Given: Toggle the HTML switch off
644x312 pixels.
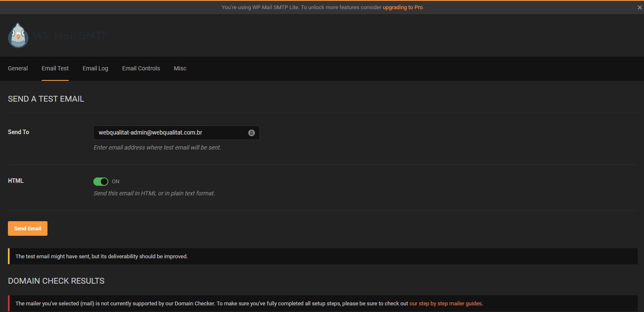Looking at the screenshot, I should tap(101, 182).
